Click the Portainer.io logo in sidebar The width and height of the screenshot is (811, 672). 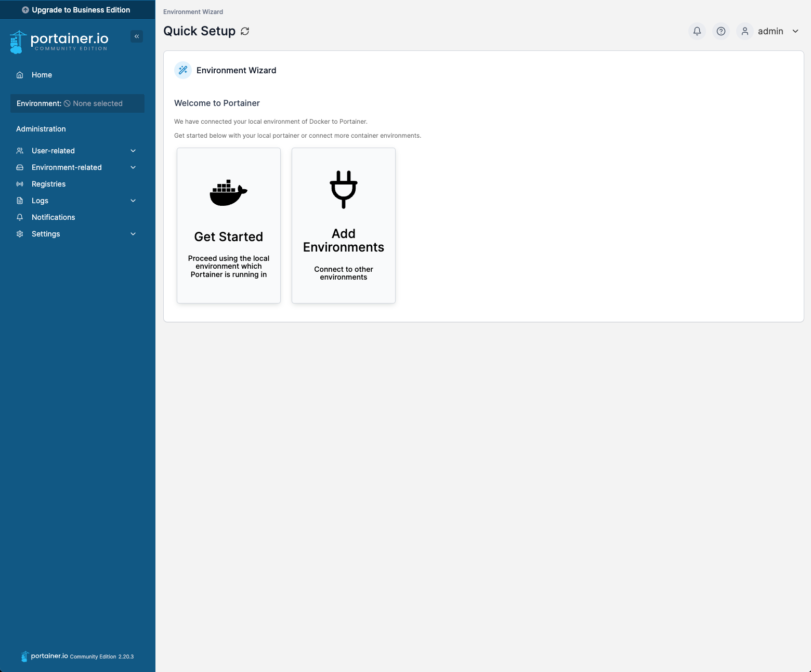(x=59, y=42)
